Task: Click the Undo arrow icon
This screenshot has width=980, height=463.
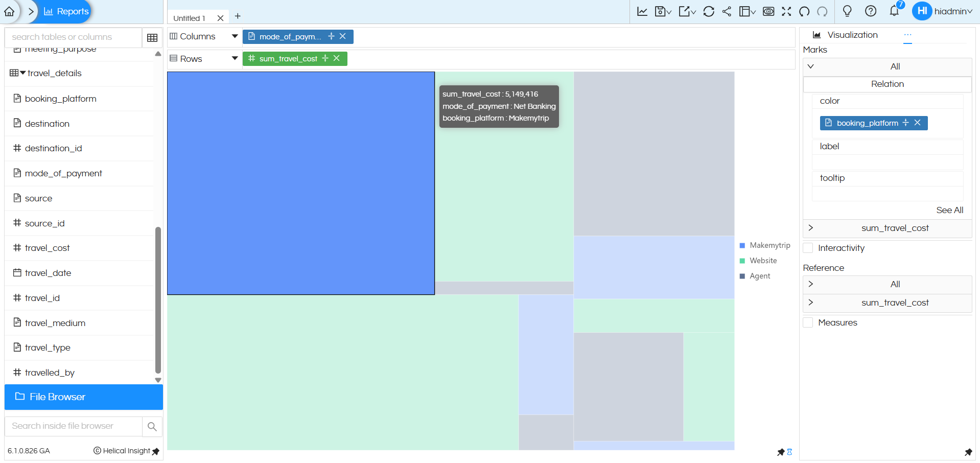Action: (x=804, y=11)
